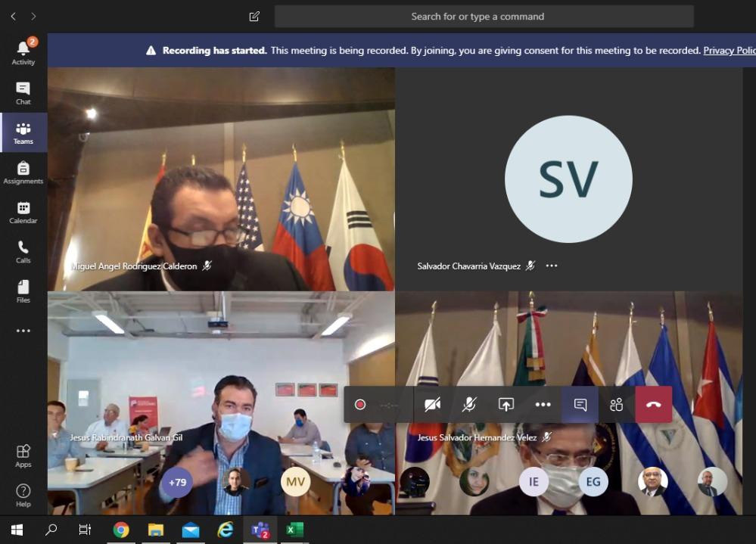Toggle the meeting conversation panel
The height and width of the screenshot is (544, 756).
(580, 405)
